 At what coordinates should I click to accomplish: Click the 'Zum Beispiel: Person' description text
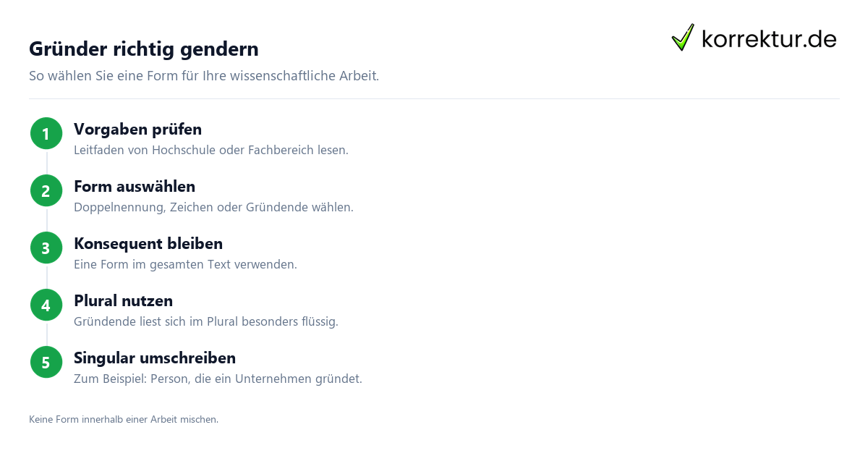tap(218, 379)
